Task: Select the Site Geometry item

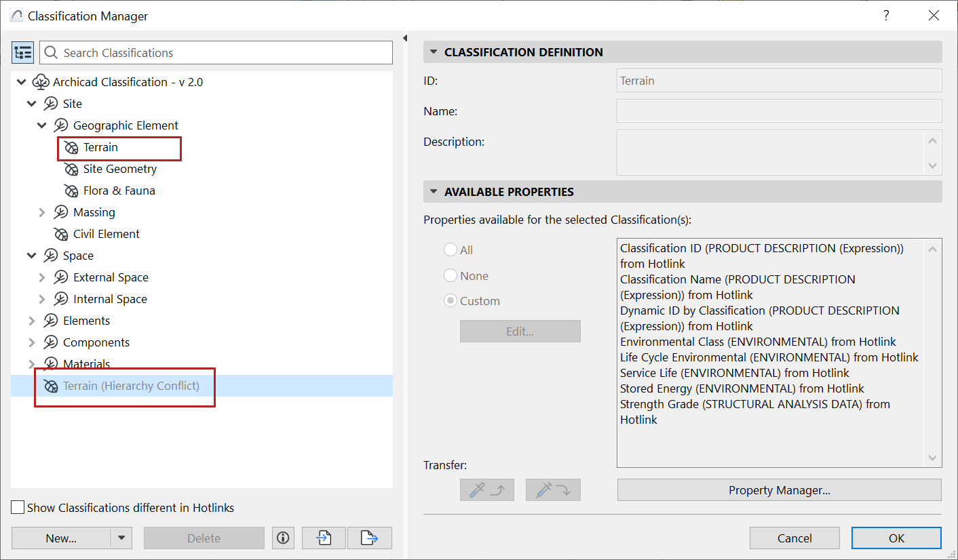Action: click(x=120, y=169)
